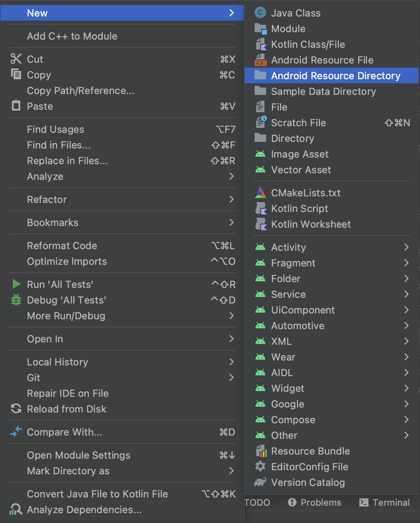Expand the Local History submenu arrow
This screenshot has height=523, width=420.
pos(231,362)
